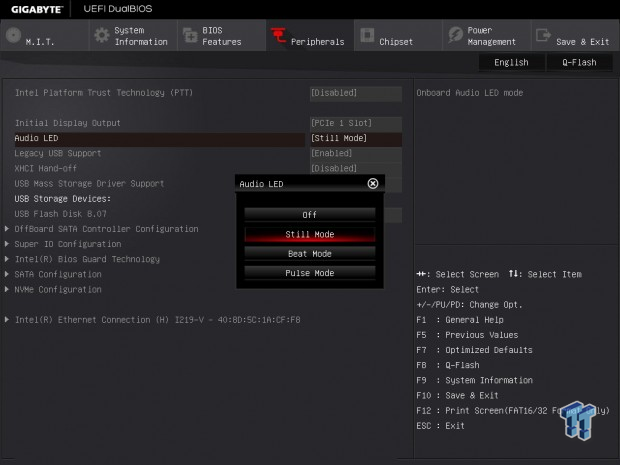The width and height of the screenshot is (620, 465).
Task: Select the USB Flash Disk 8.07 entry
Action: (60, 214)
